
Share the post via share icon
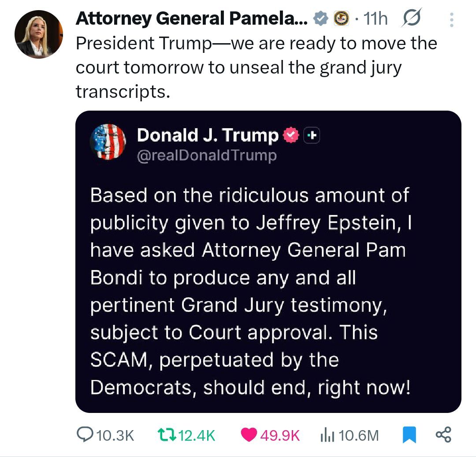[443, 435]
